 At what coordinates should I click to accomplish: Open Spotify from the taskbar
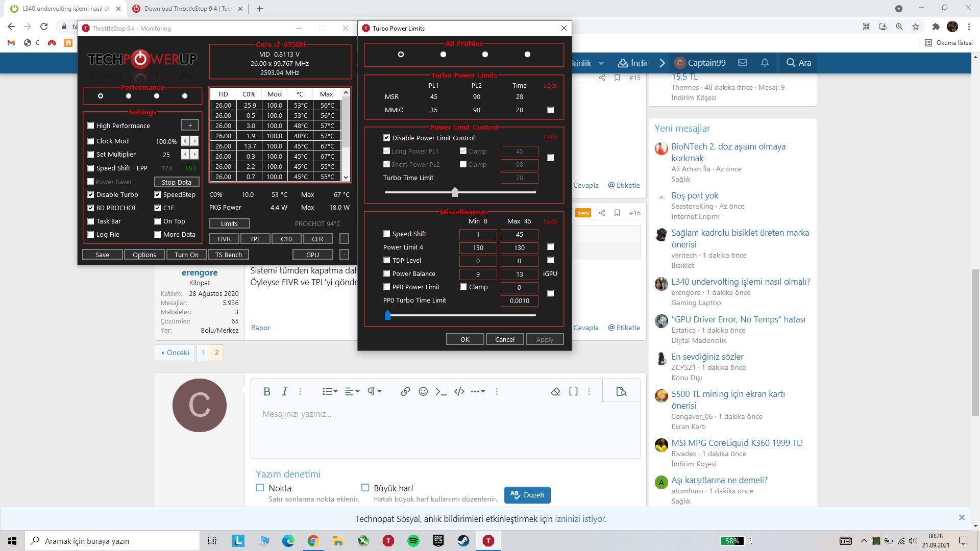point(413,541)
